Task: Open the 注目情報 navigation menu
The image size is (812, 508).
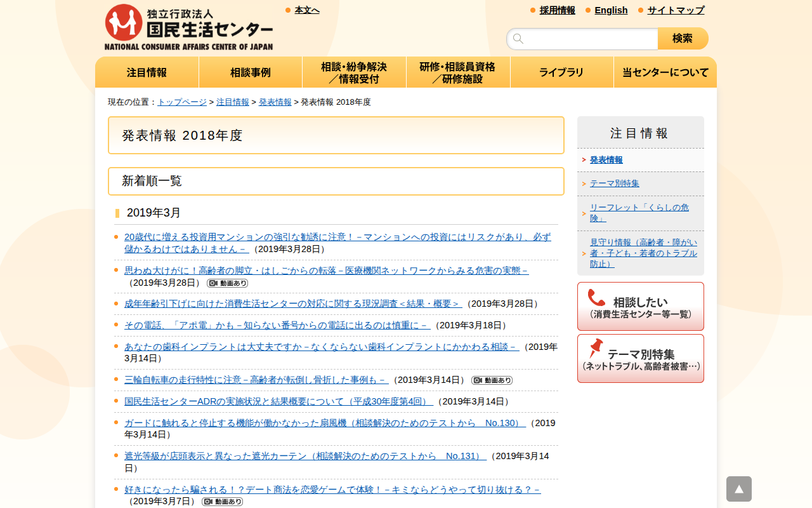Action: [147, 72]
